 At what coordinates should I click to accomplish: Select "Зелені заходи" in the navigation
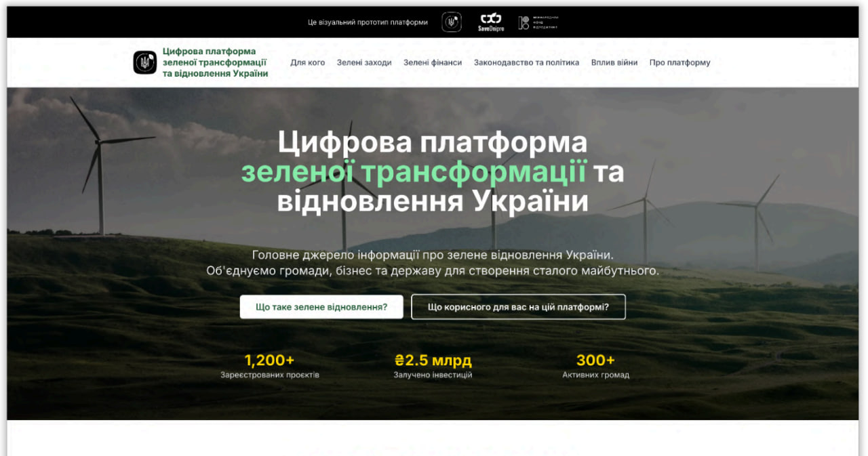click(x=364, y=62)
